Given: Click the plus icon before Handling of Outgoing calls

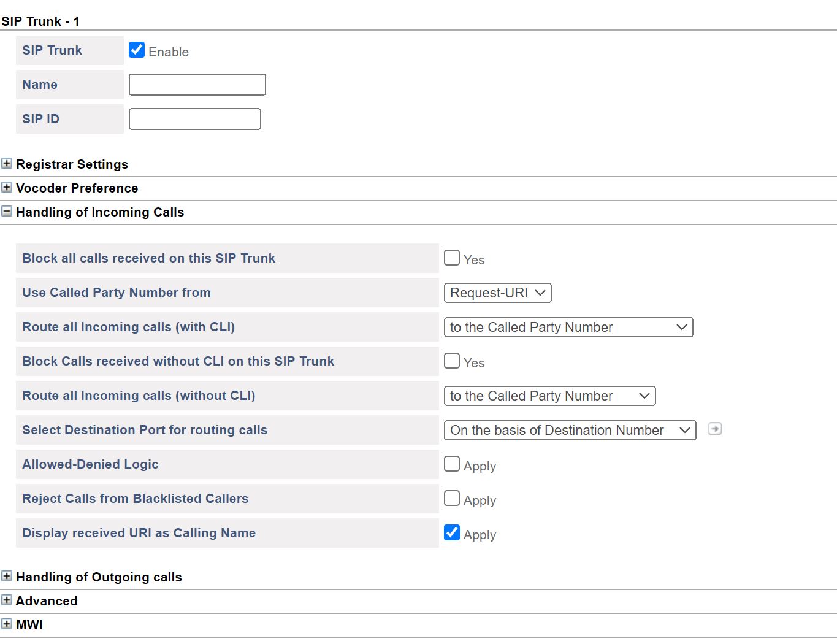Looking at the screenshot, I should point(7,576).
